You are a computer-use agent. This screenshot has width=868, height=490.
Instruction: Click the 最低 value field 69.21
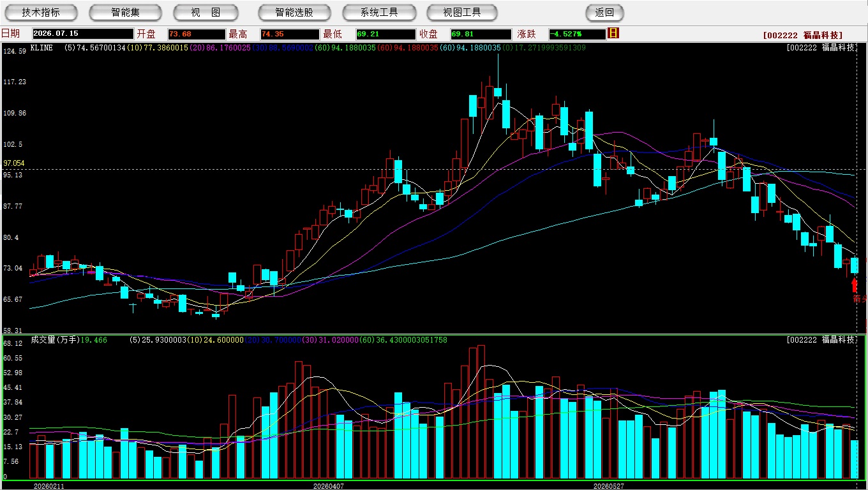click(x=385, y=34)
